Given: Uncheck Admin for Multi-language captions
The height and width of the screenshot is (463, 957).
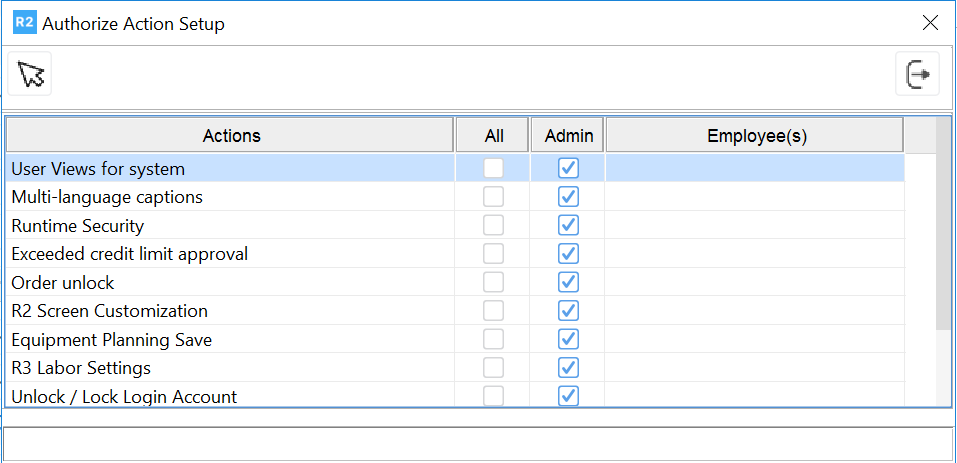Looking at the screenshot, I should tap(568, 197).
